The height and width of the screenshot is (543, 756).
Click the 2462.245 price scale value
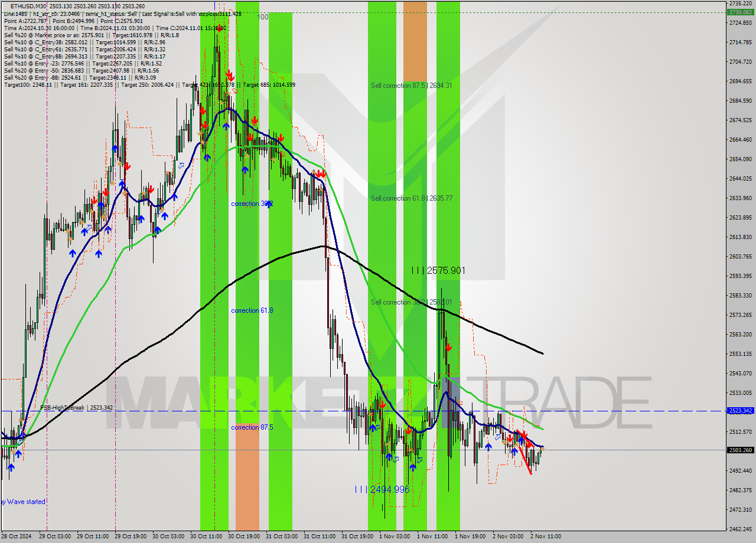[741, 529]
